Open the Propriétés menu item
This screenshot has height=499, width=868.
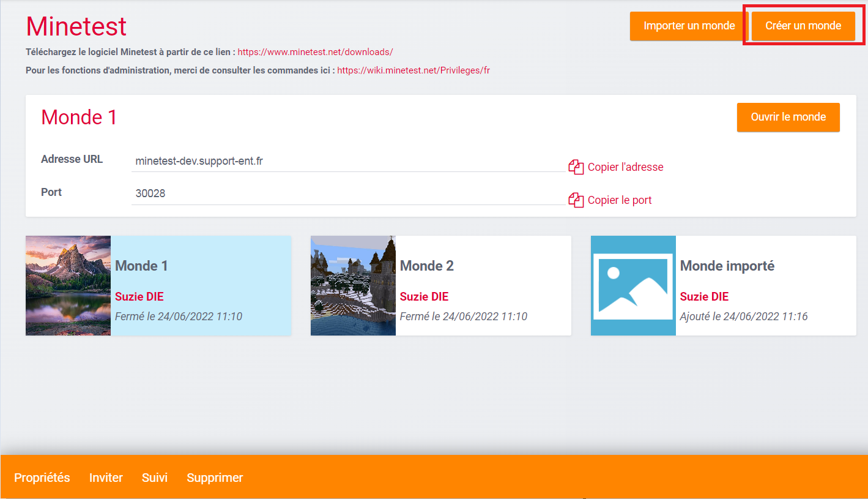tap(42, 478)
